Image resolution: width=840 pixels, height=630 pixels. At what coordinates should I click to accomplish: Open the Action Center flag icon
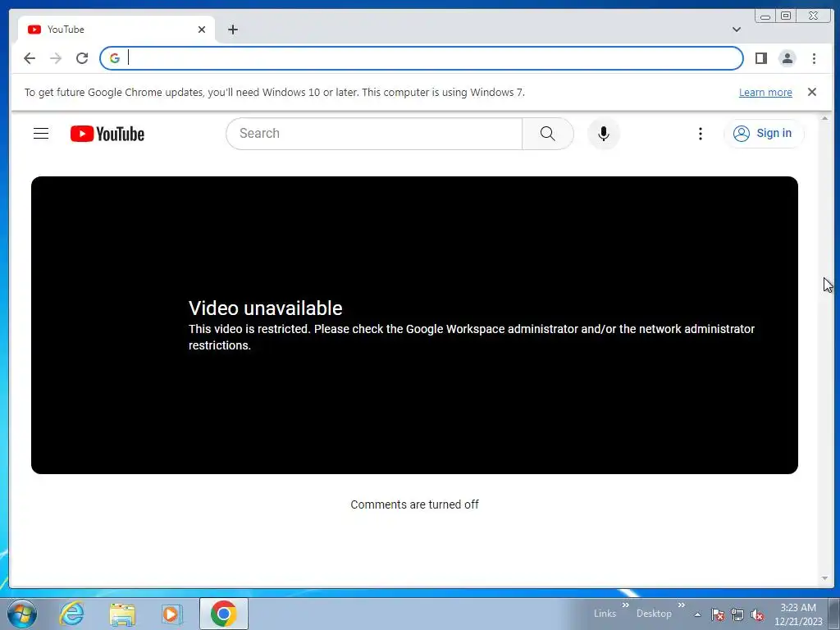(718, 614)
